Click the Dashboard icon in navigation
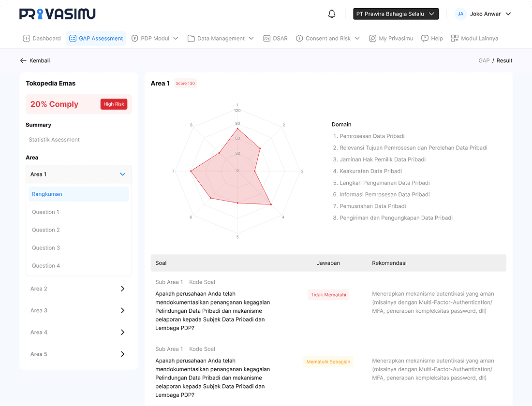Viewport: 532px width, 406px height. pos(27,39)
